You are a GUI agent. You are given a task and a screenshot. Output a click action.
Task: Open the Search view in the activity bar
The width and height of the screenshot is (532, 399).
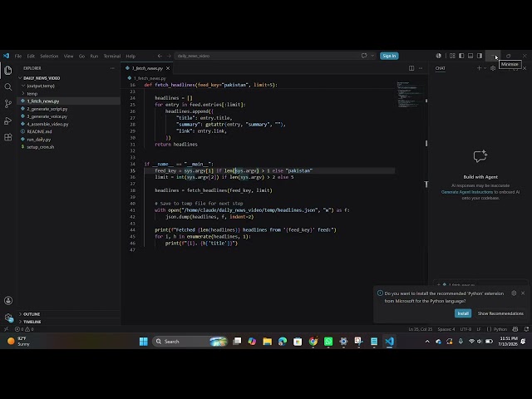(8, 87)
